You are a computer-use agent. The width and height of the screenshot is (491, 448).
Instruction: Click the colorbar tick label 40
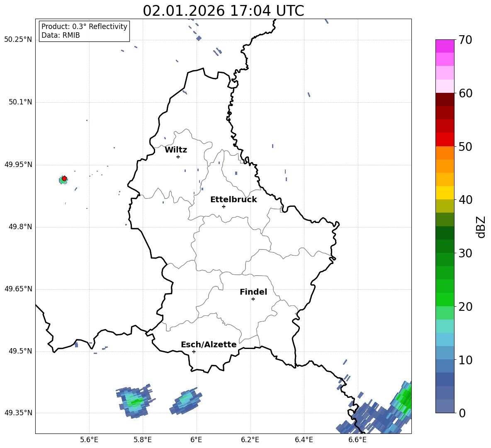[465, 200]
